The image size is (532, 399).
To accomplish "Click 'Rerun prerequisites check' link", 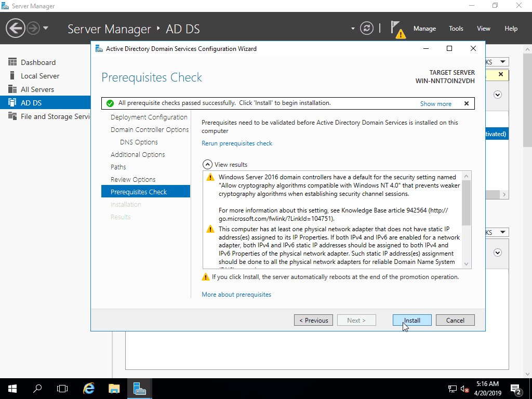I will coord(237,143).
